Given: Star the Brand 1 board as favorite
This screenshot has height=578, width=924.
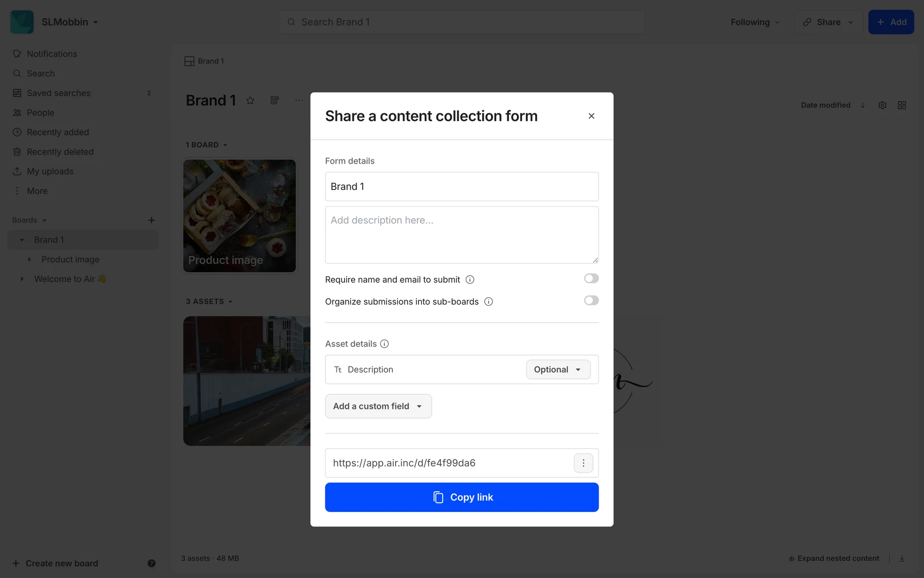Looking at the screenshot, I should coord(250,101).
